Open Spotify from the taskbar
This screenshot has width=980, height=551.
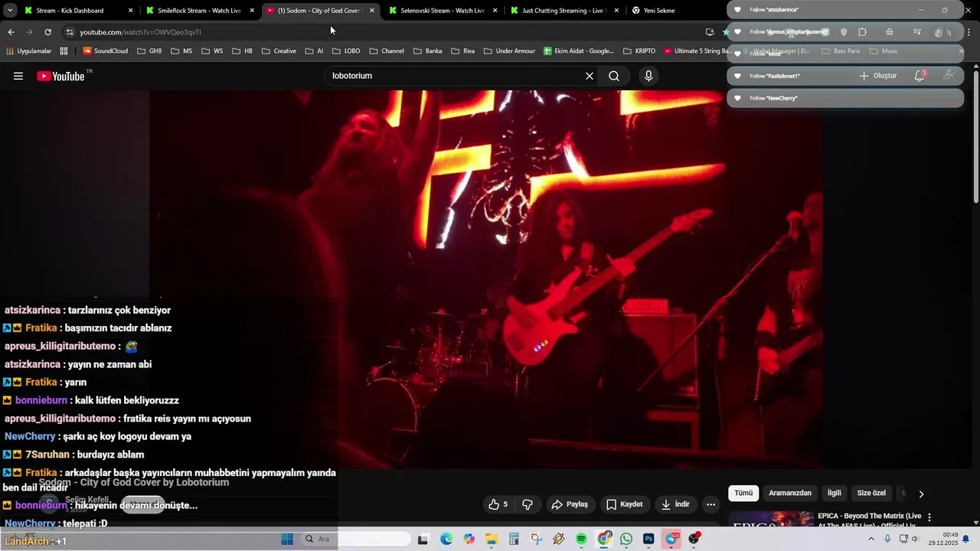[581, 539]
